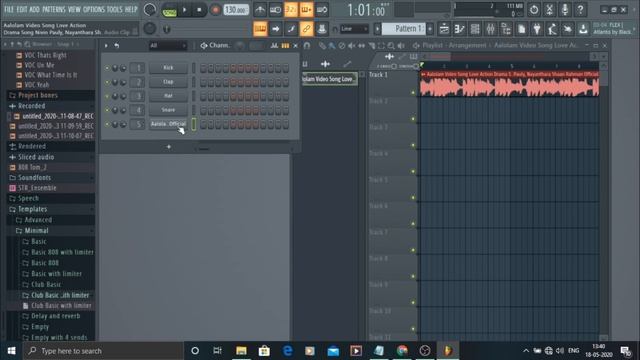Open Chrome from the Windows taskbar
The height and width of the screenshot is (360, 640).
402,351
